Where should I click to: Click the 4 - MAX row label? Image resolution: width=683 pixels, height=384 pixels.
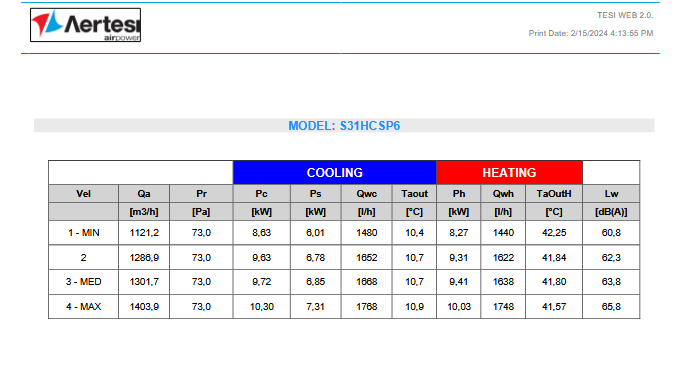pyautogui.click(x=84, y=307)
